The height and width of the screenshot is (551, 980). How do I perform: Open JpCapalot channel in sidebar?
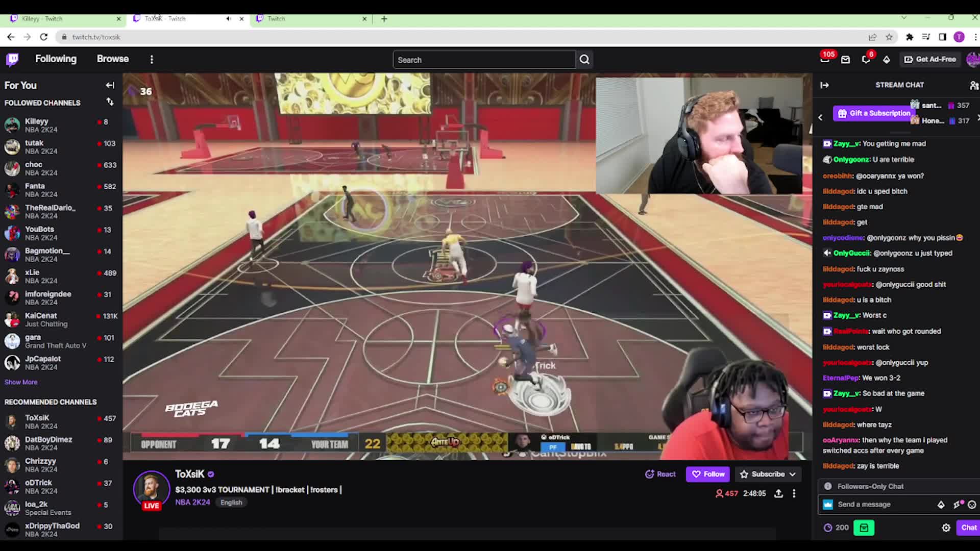click(61, 363)
